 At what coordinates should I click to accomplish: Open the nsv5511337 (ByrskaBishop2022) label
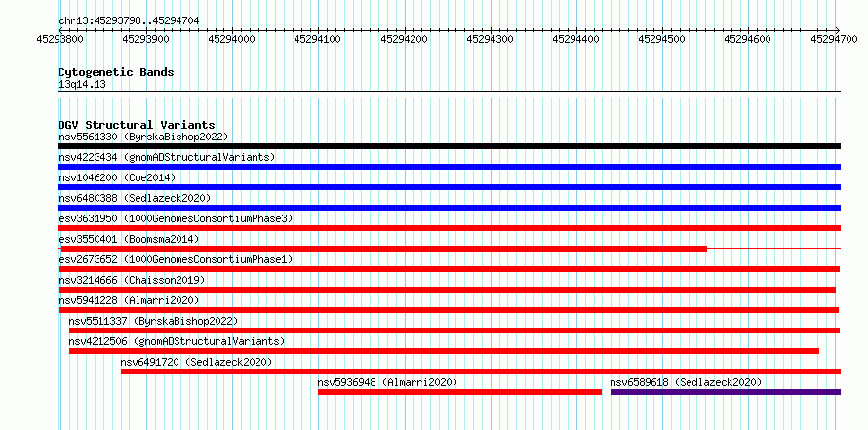153,321
